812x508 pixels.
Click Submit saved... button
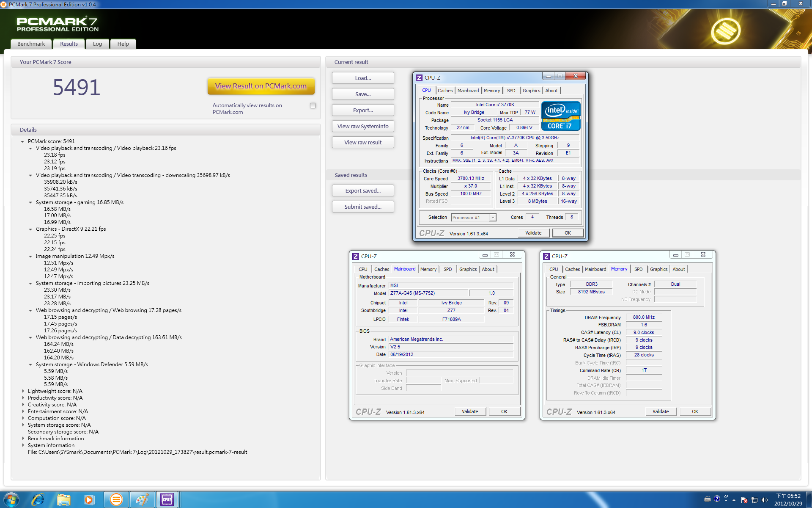363,207
